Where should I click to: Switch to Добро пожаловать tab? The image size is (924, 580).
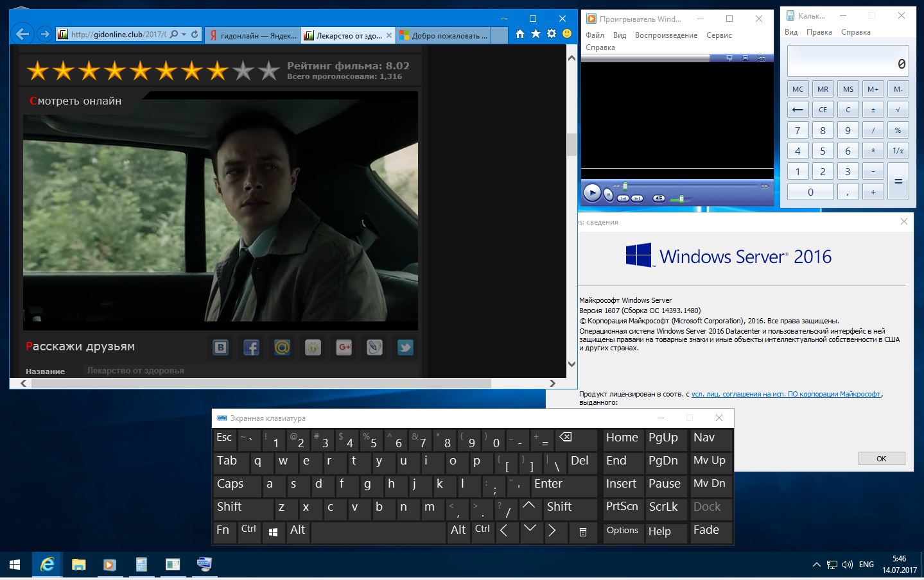point(444,35)
